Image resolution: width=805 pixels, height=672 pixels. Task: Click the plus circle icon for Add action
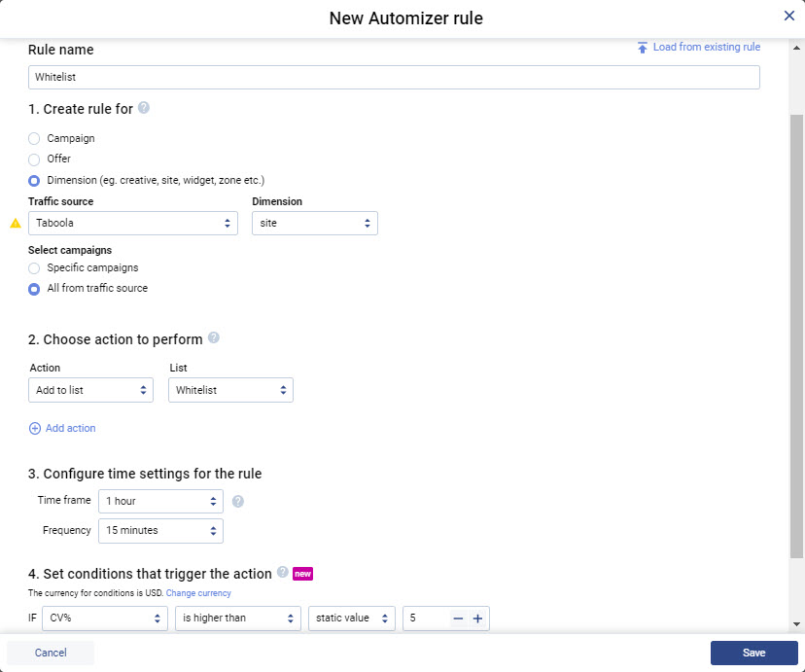35,428
